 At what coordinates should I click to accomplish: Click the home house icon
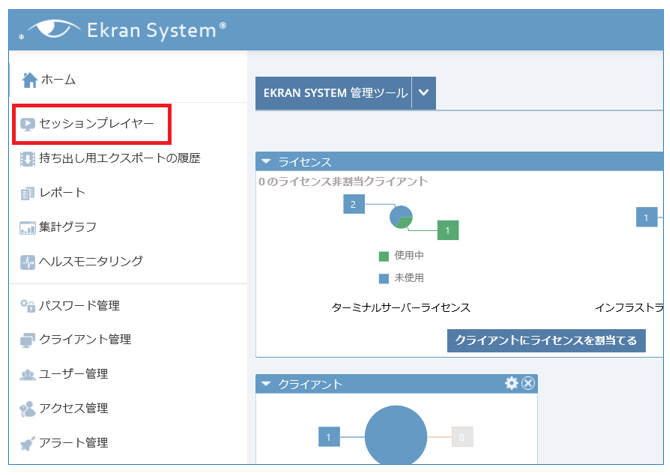29,80
